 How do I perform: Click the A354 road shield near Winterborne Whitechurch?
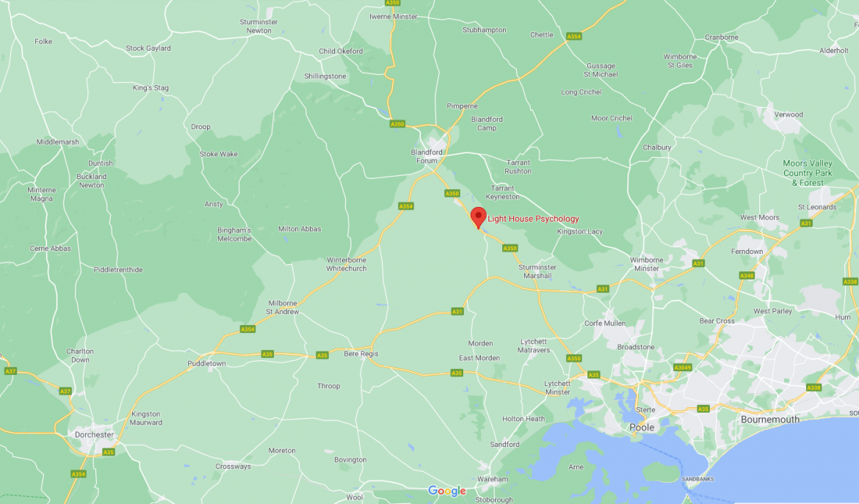406,206
